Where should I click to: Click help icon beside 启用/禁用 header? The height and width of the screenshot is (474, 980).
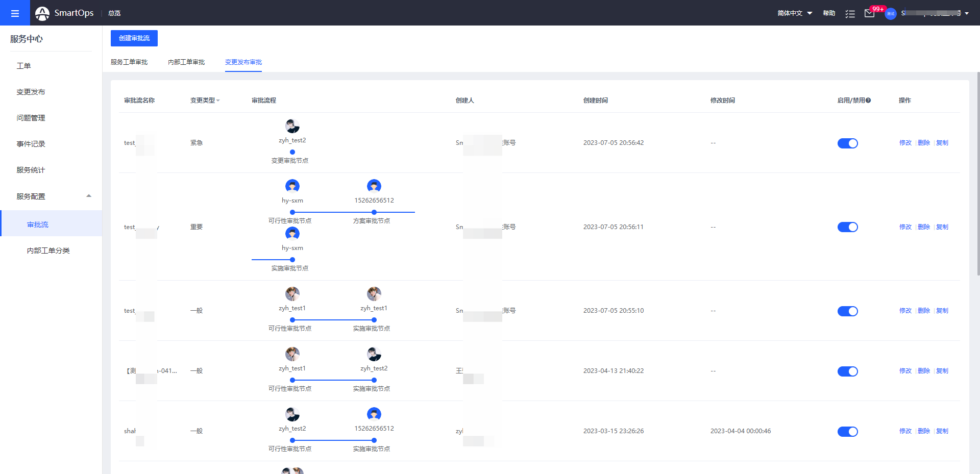868,101
